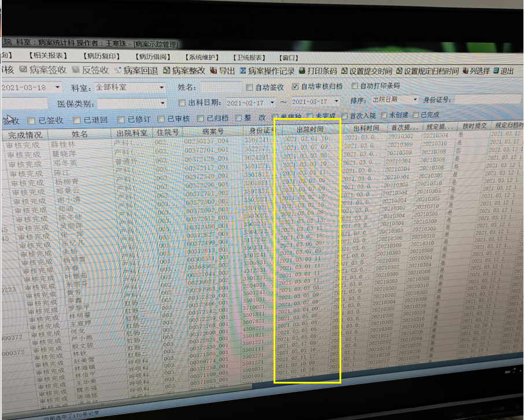
Task: Expand the 科室 全部科室 dropdown
Action: 161,87
